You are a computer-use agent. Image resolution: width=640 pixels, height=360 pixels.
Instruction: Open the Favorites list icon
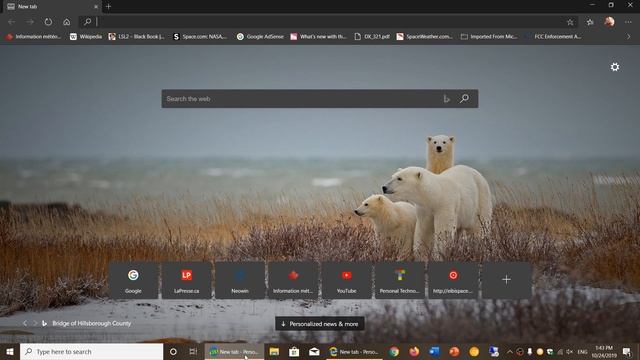[x=590, y=22]
